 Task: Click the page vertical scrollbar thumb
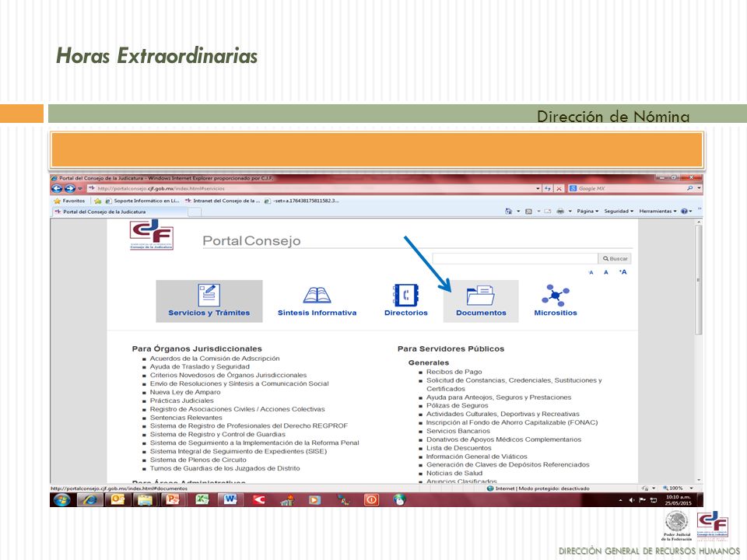click(x=699, y=280)
